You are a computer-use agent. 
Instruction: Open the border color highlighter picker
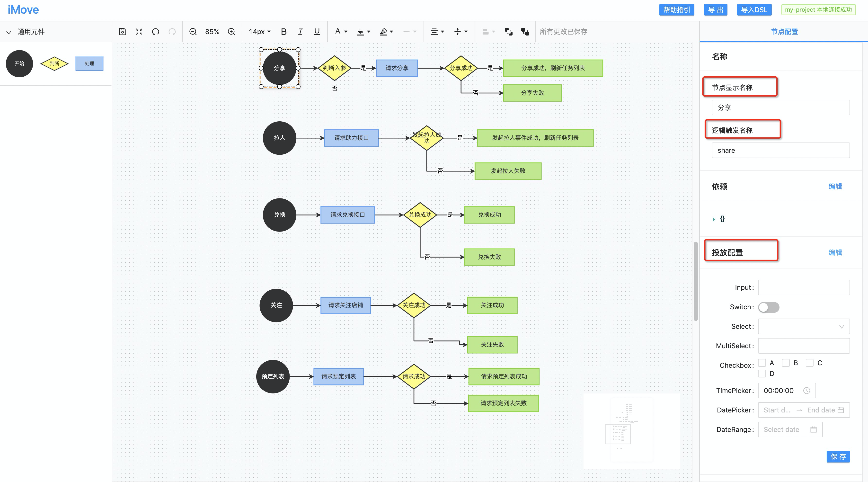(387, 32)
